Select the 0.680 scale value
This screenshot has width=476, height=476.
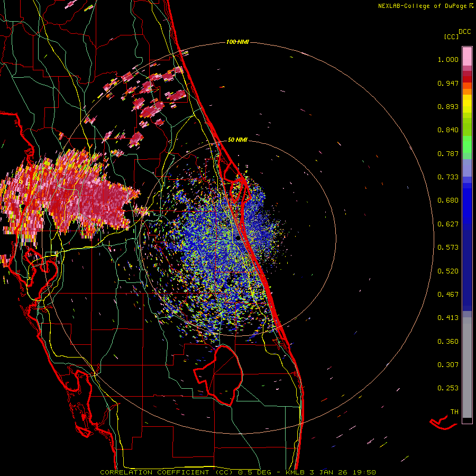(448, 200)
